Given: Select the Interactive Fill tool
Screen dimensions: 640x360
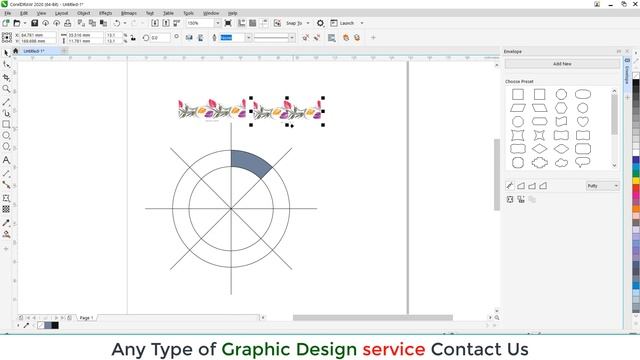Looking at the screenshot, I should pyautogui.click(x=6, y=234).
